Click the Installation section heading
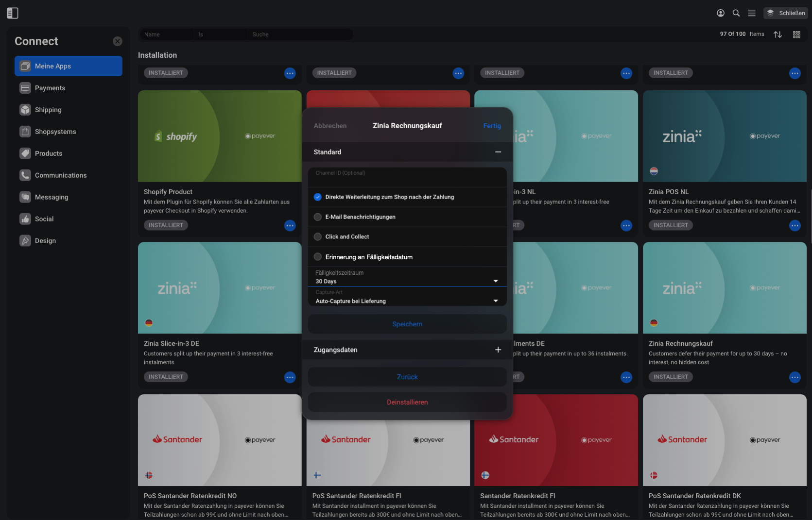 click(x=157, y=55)
